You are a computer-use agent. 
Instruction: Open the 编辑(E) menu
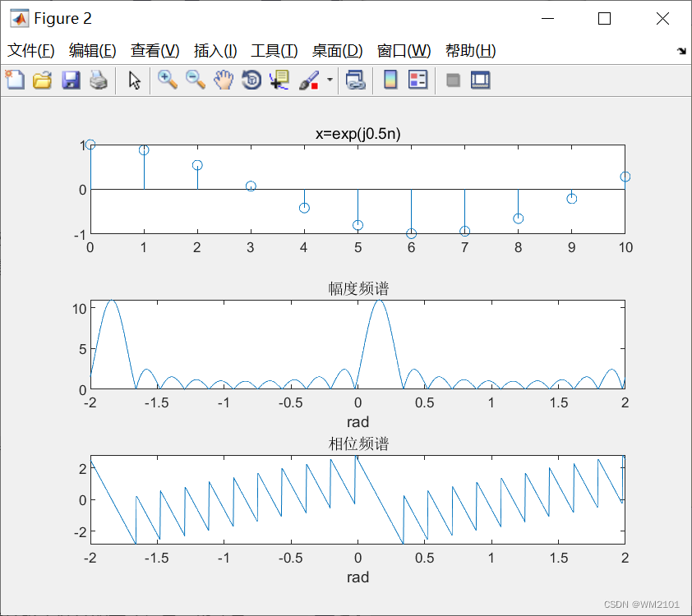(x=93, y=51)
